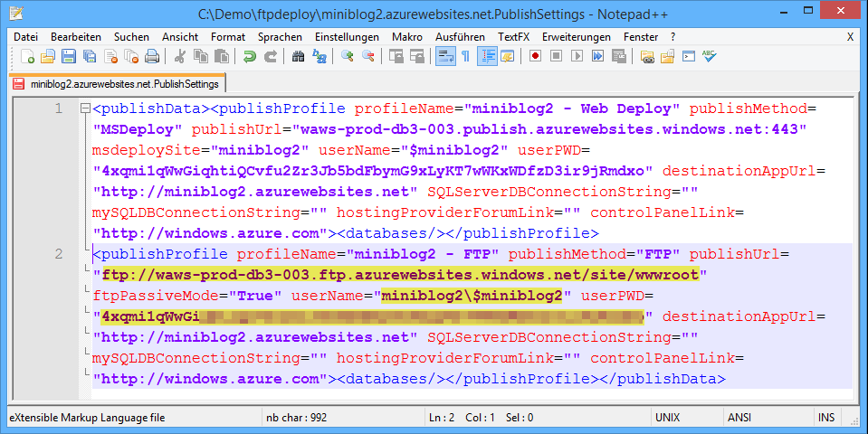Click the Print icon in toolbar

(151, 57)
